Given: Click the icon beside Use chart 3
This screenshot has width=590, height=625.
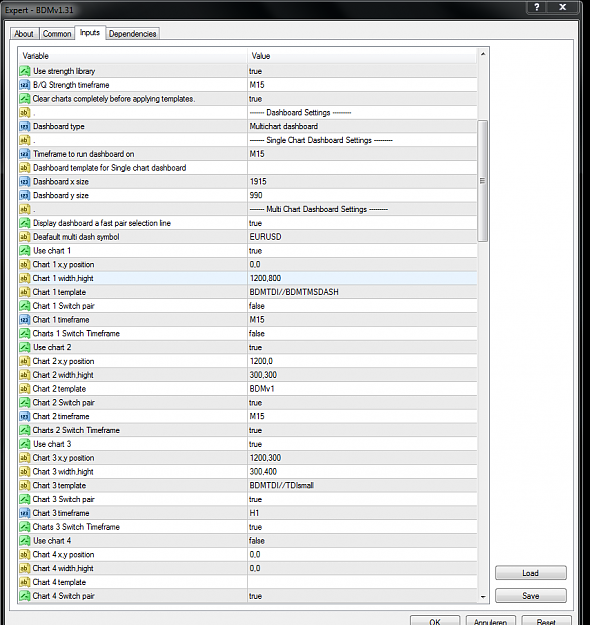Looking at the screenshot, I should point(25,444).
